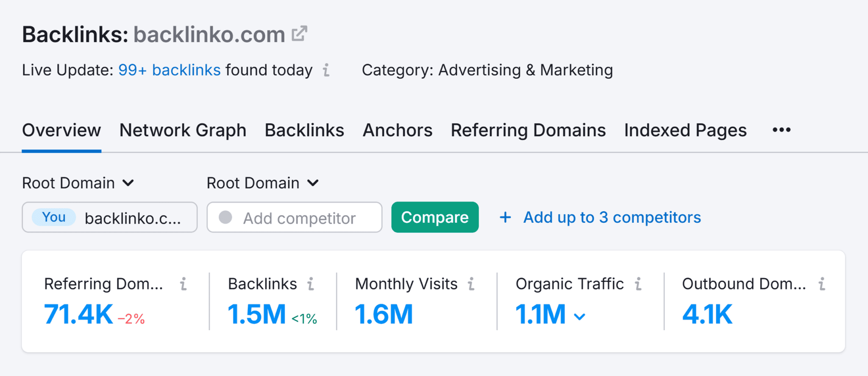This screenshot has height=376, width=868.
Task: Switch to the Anchors tab
Action: [x=397, y=130]
